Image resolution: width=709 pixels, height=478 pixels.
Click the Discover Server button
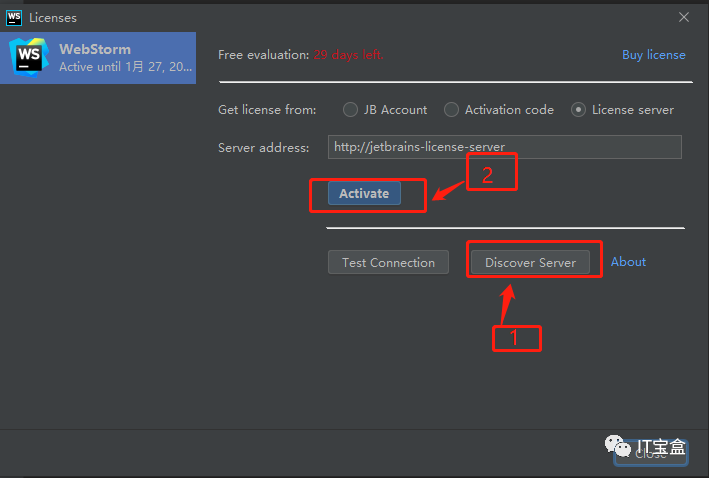[x=530, y=262]
